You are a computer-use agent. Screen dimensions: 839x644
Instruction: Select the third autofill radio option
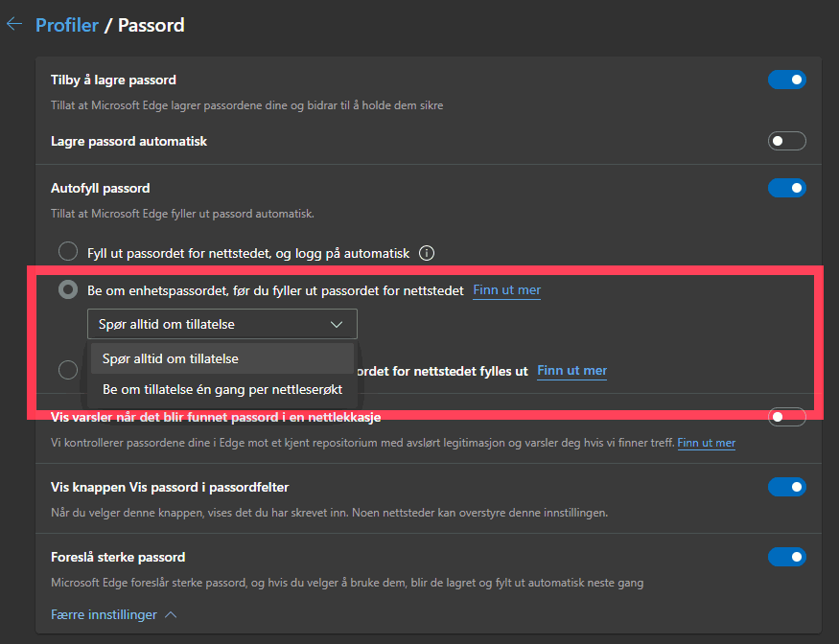[x=68, y=370]
